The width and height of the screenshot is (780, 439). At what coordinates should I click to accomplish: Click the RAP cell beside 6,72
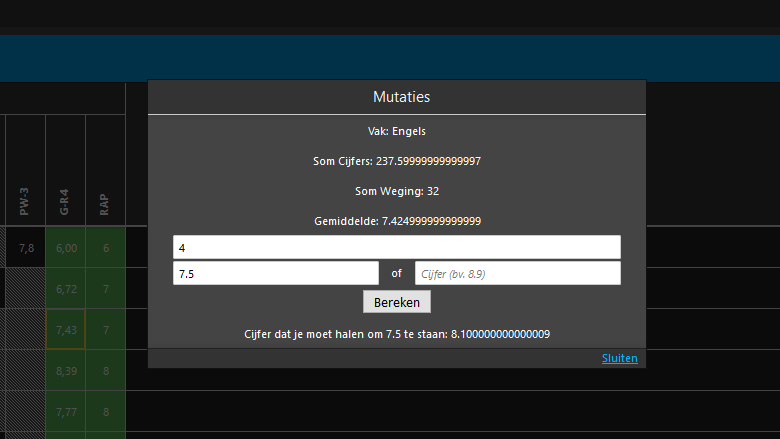[x=105, y=289]
